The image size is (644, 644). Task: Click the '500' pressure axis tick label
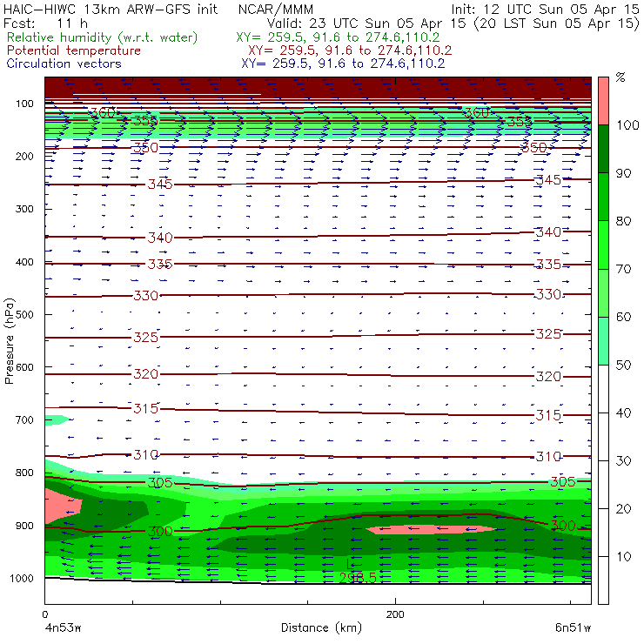click(x=24, y=314)
